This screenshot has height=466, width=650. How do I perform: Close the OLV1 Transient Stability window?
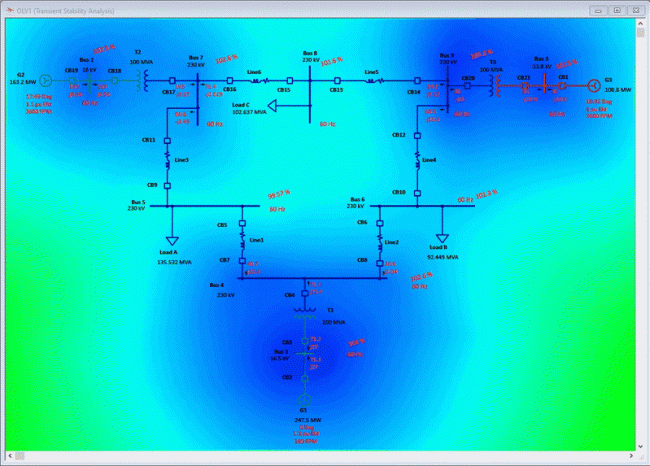[636, 9]
